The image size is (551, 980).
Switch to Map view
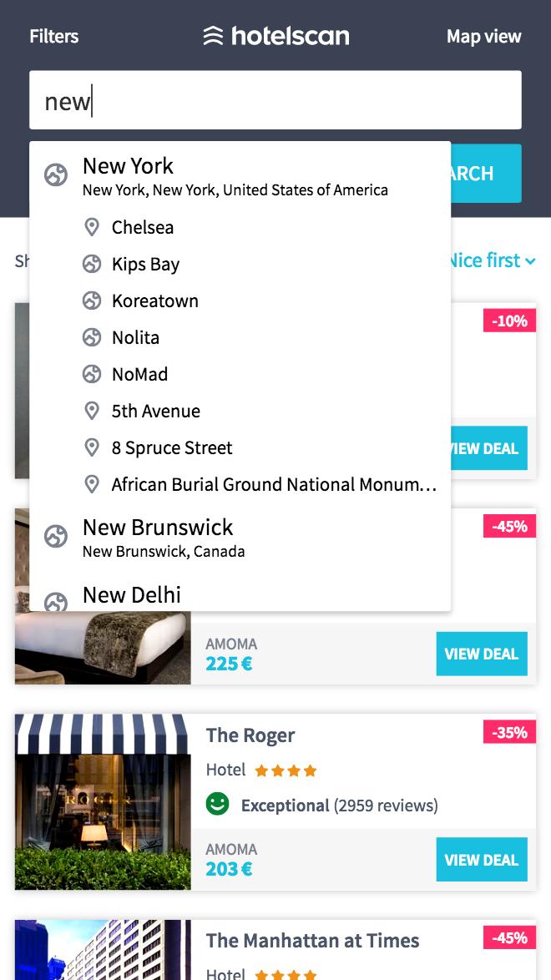483,36
